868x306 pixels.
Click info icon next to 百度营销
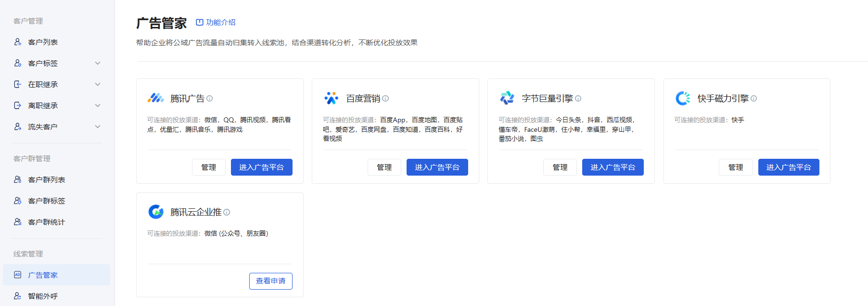[x=385, y=99]
